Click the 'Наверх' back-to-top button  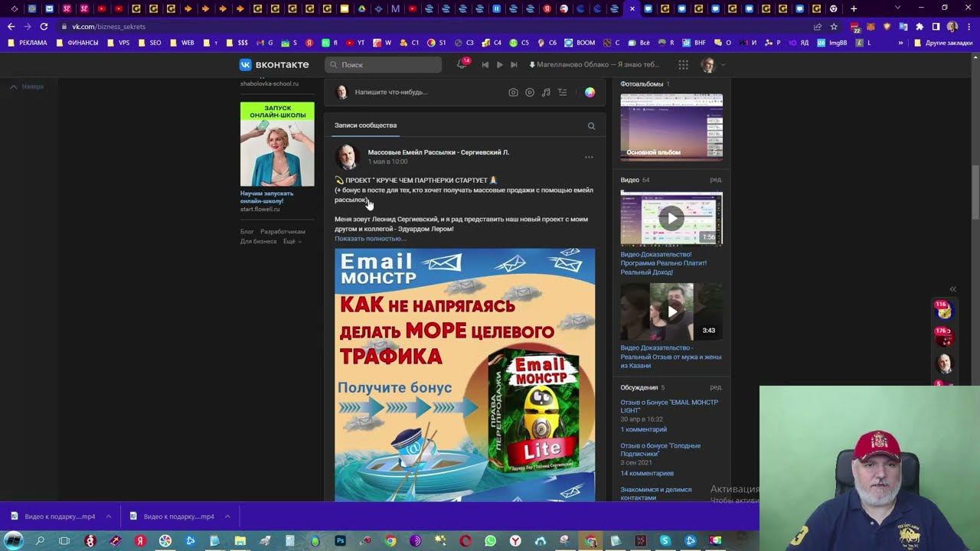[27, 86]
